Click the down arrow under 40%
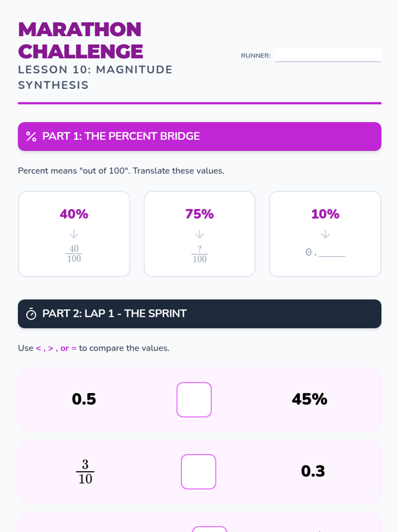 (74, 234)
